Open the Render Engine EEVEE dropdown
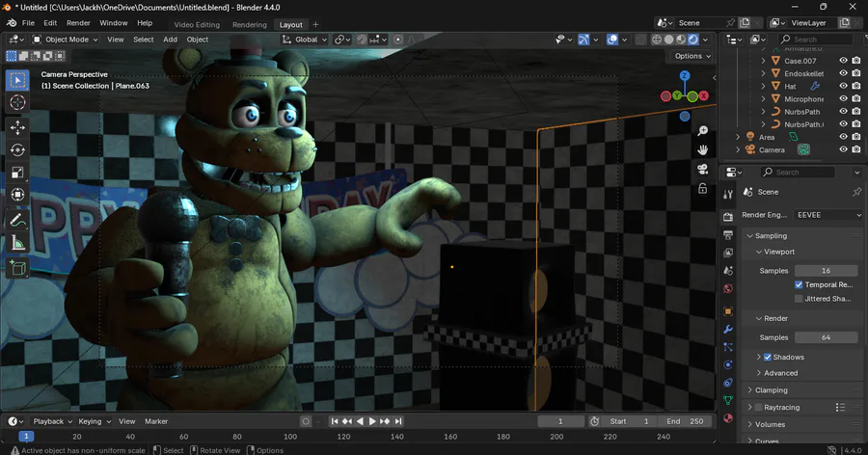868x455 pixels. pyautogui.click(x=828, y=215)
